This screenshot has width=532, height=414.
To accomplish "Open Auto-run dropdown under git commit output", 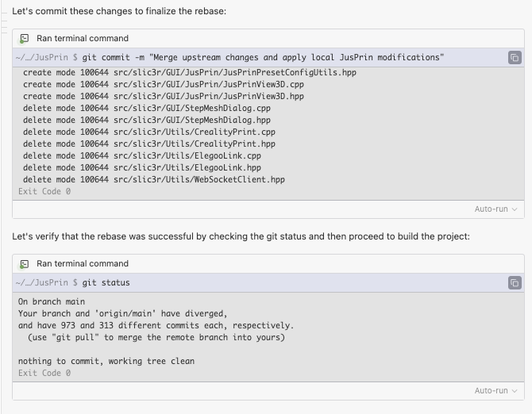I will [495, 209].
